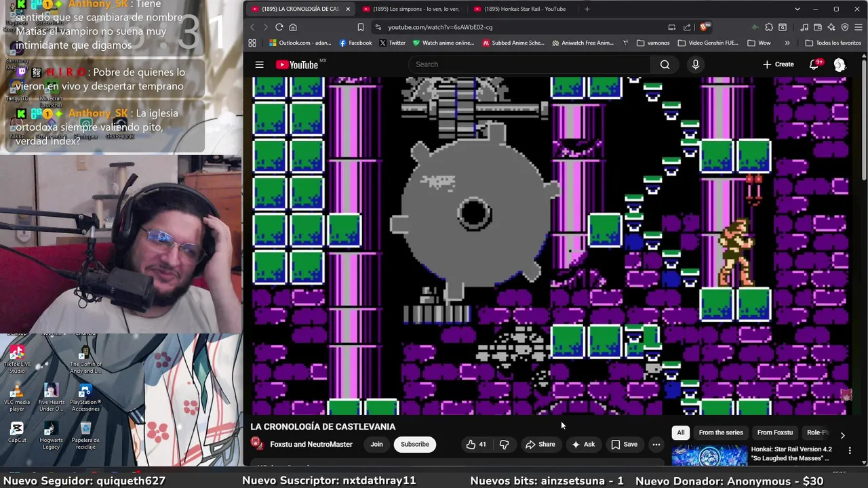Open Papelera de reciclaje on desktop

point(85,435)
